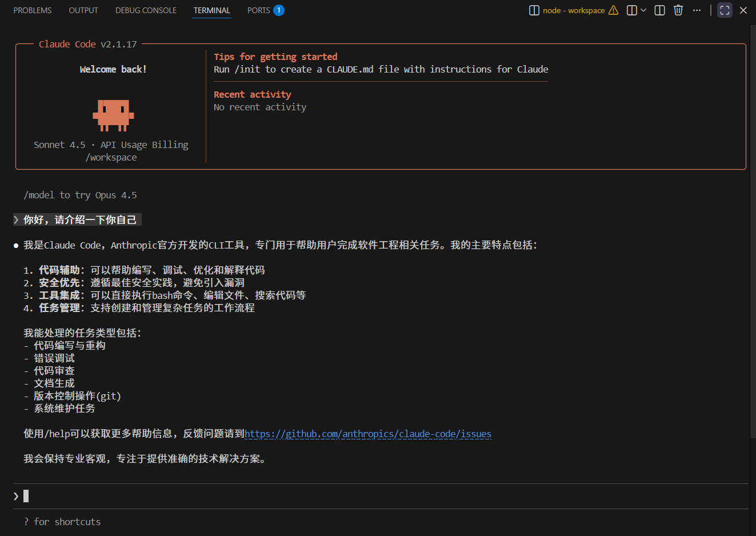Open the launch profile dropdown chevron

click(x=643, y=10)
